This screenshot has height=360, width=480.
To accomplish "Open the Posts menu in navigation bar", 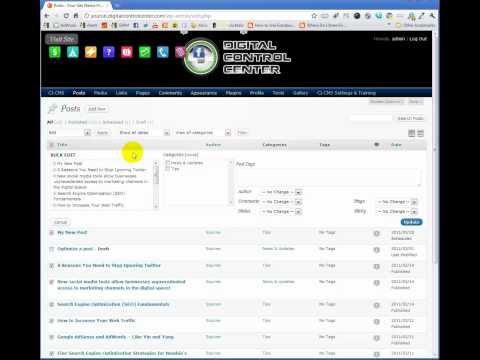I will 79,93.
